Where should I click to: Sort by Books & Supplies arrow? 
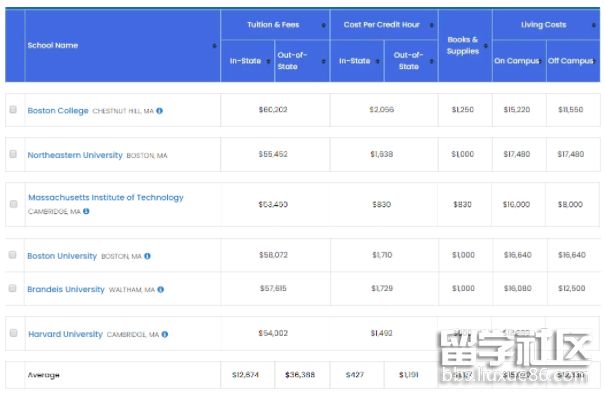point(486,46)
